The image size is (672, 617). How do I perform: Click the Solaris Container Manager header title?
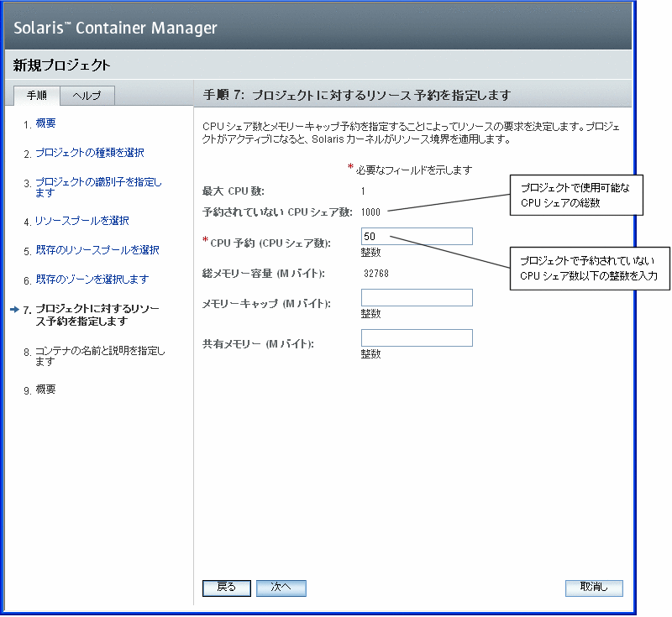[115, 29]
